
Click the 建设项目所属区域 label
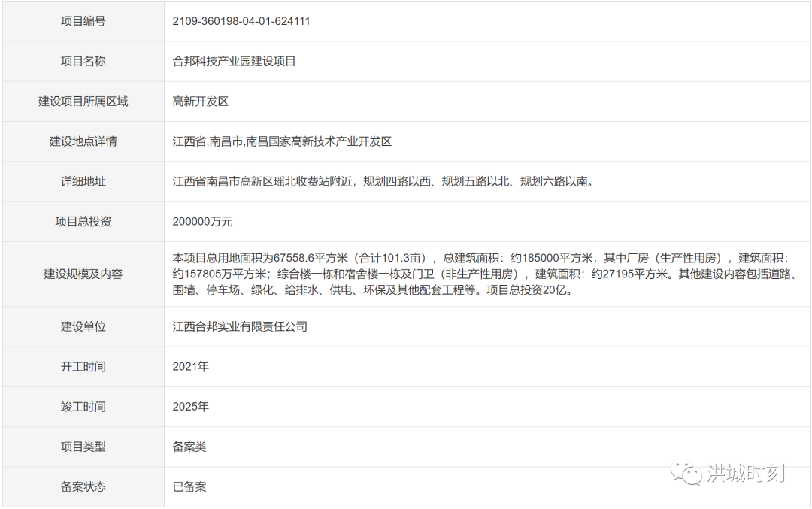[x=83, y=101]
